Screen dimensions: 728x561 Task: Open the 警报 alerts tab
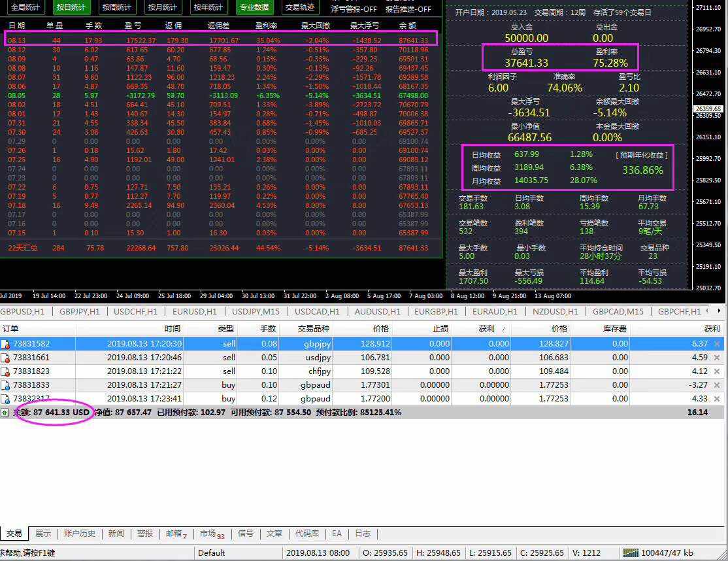pyautogui.click(x=145, y=534)
